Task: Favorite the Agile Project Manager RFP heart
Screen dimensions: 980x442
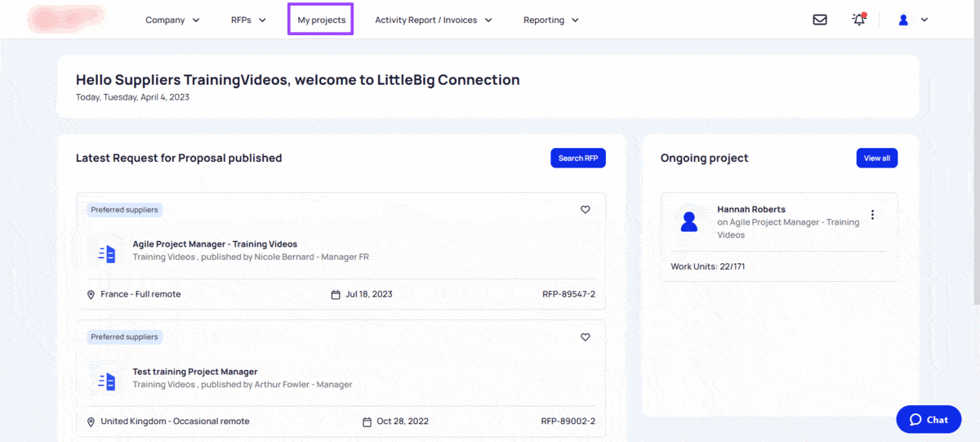Action: tap(585, 210)
